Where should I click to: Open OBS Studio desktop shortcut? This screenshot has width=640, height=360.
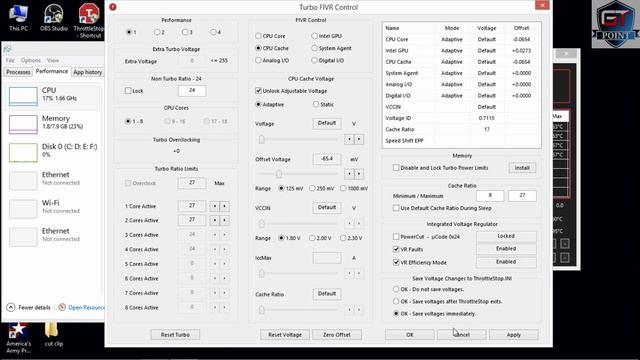53,17
